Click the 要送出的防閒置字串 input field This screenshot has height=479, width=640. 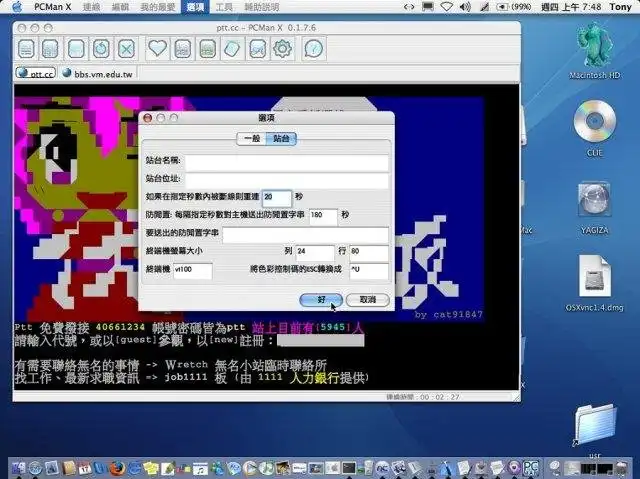[305, 234]
